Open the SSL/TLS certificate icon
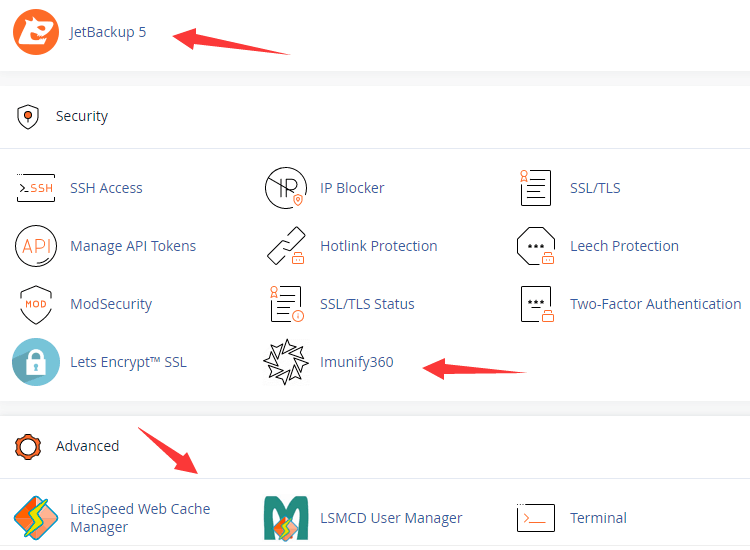 point(535,188)
